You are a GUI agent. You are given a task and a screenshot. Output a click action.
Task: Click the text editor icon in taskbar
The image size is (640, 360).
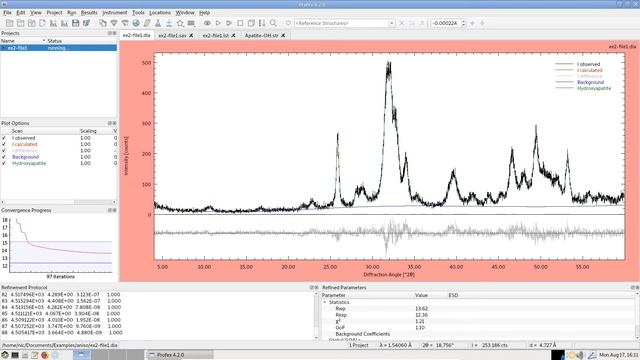click(x=35, y=355)
